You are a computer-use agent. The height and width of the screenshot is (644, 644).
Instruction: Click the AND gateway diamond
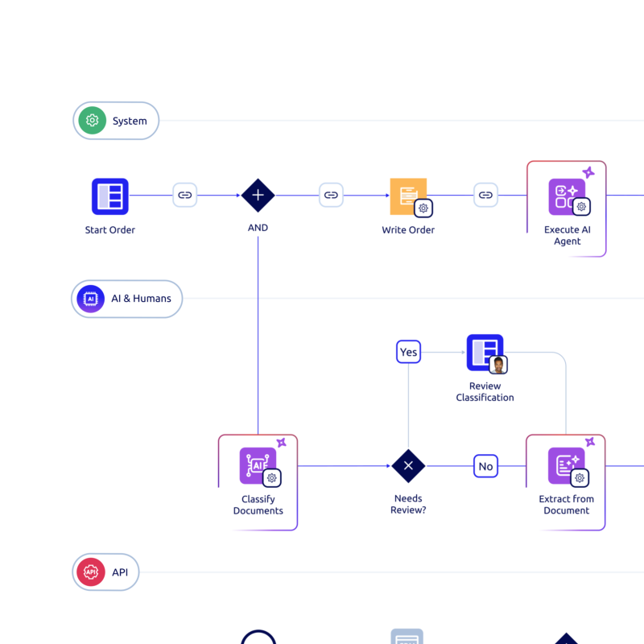[258, 195]
